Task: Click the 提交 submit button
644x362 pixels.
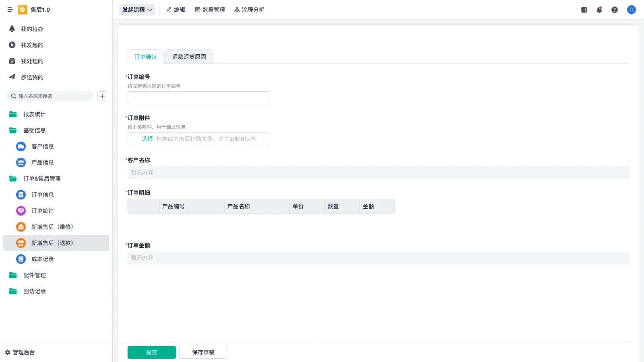Action: [152, 352]
